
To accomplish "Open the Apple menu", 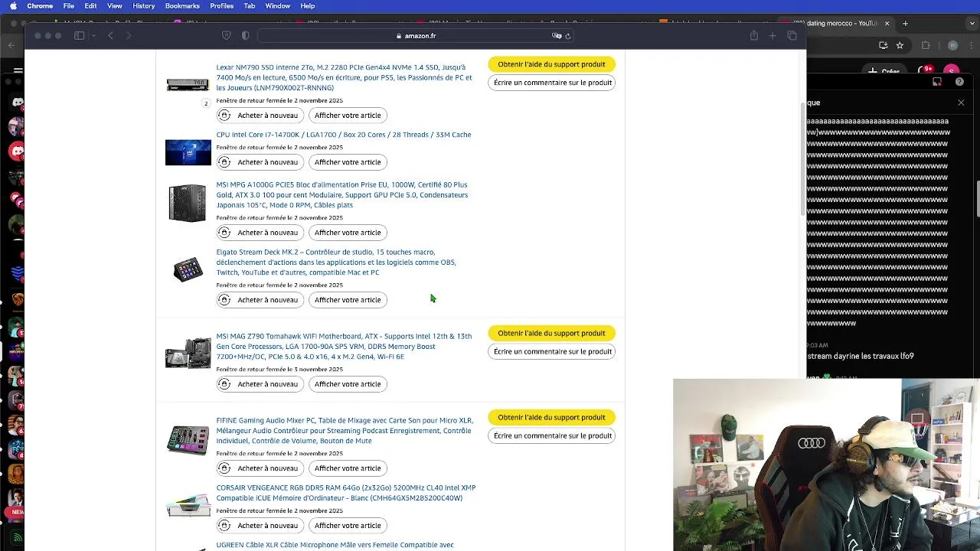I will 13,5.
